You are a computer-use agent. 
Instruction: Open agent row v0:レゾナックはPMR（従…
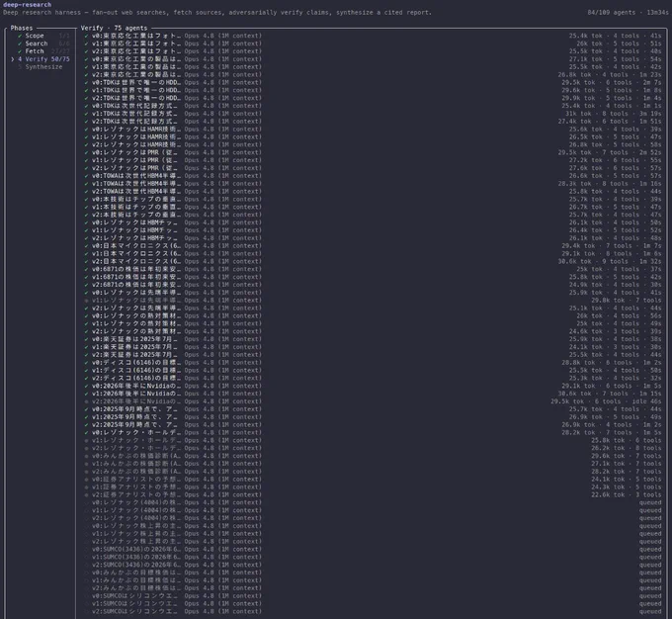click(373, 152)
